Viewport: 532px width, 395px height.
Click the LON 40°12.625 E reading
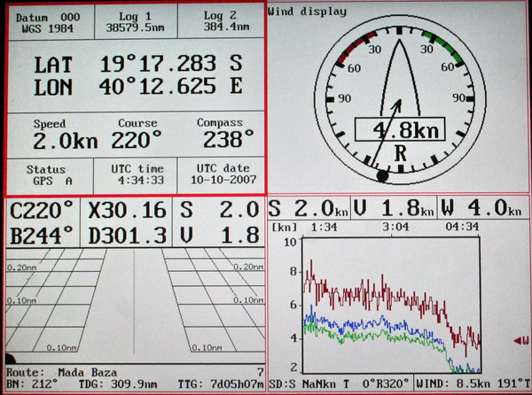[x=137, y=87]
